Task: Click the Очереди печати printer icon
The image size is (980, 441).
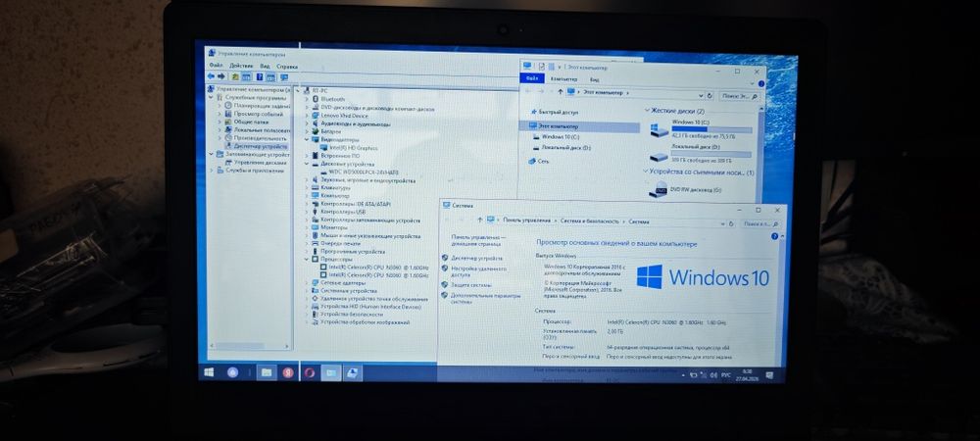Action: pos(316,244)
